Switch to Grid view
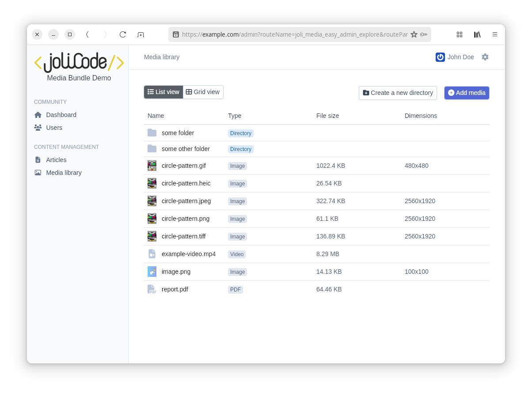 click(x=203, y=92)
